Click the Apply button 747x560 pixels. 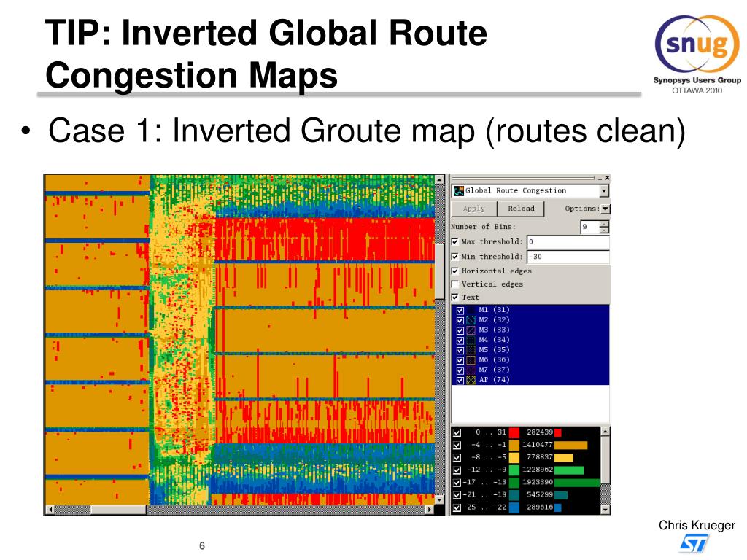474,209
